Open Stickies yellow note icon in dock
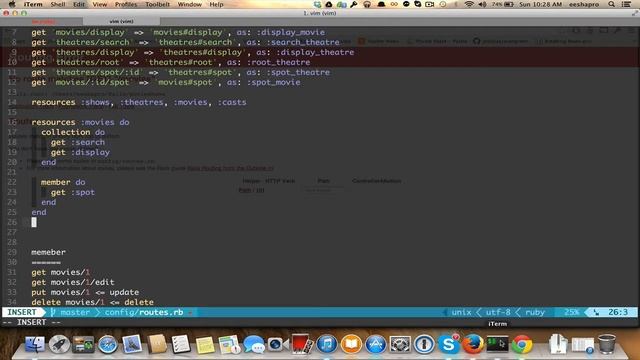 pos(205,345)
